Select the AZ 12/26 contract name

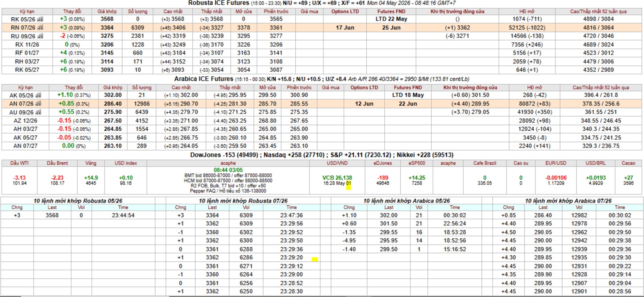25,121
